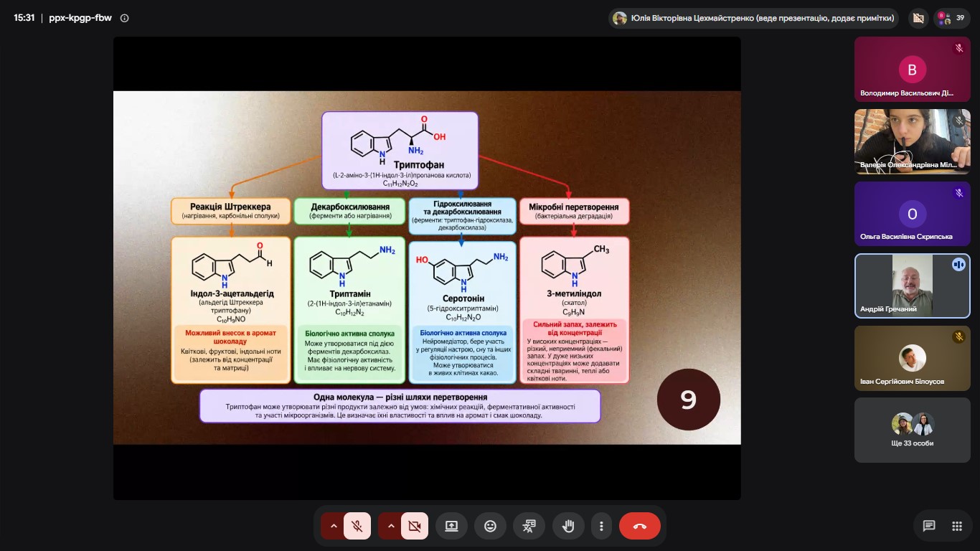Click the crossed-out organization icon in header
980x551 pixels.
(x=918, y=18)
